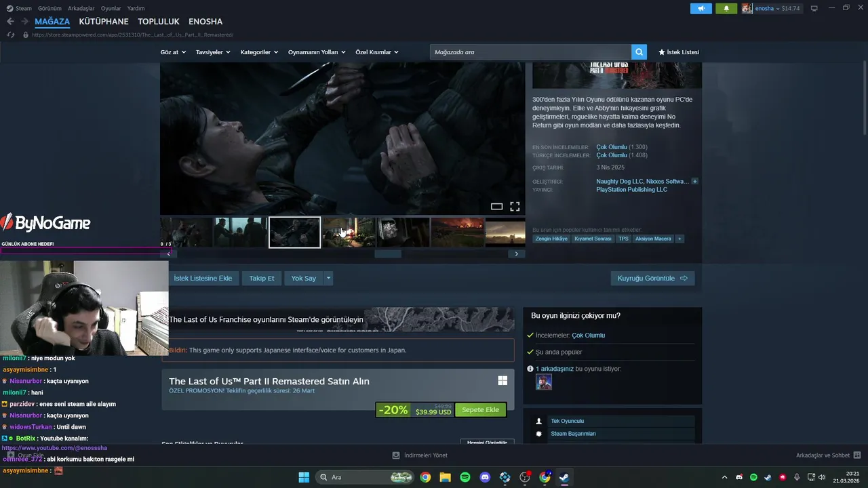Go back with the navigation arrow

[10, 22]
